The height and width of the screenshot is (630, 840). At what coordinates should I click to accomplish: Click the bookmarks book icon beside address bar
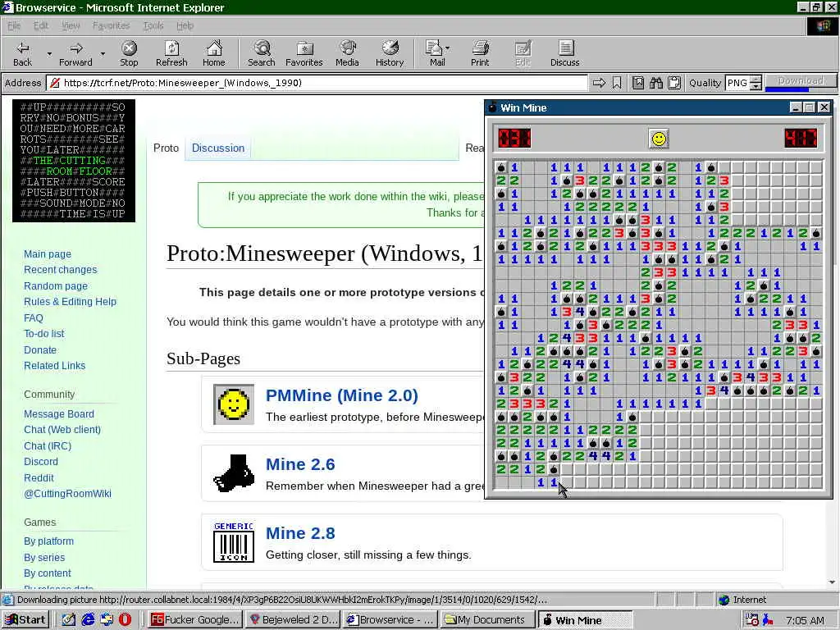pyautogui.click(x=638, y=83)
